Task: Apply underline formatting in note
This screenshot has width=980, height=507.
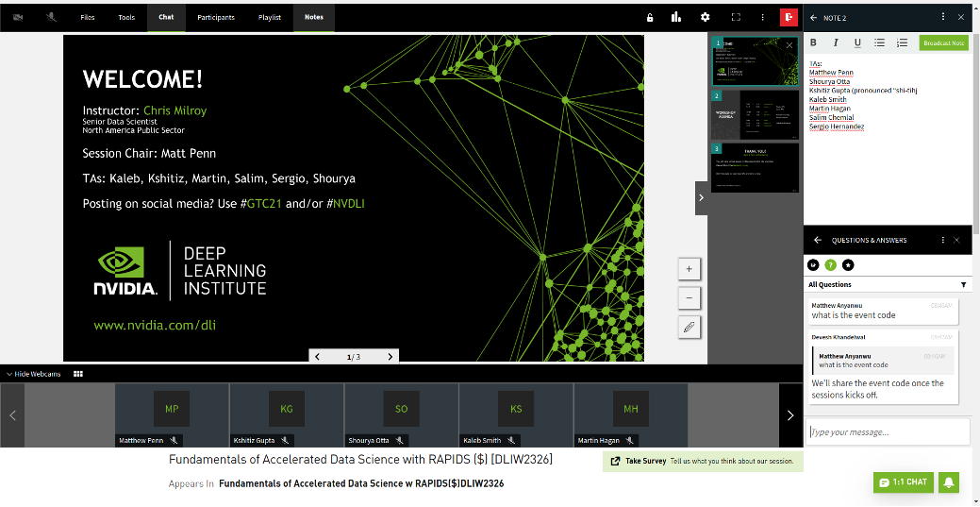Action: coord(857,42)
